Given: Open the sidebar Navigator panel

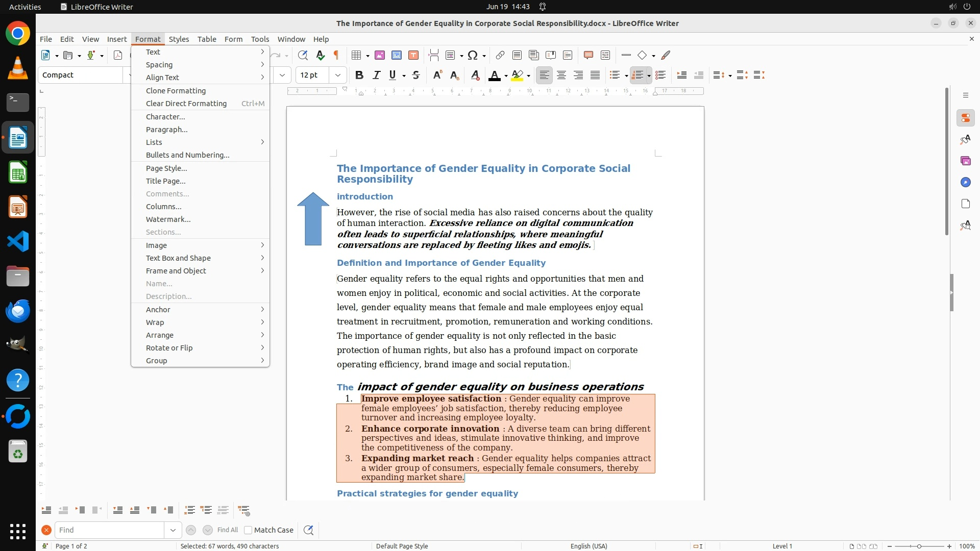Looking at the screenshot, I should (x=965, y=182).
